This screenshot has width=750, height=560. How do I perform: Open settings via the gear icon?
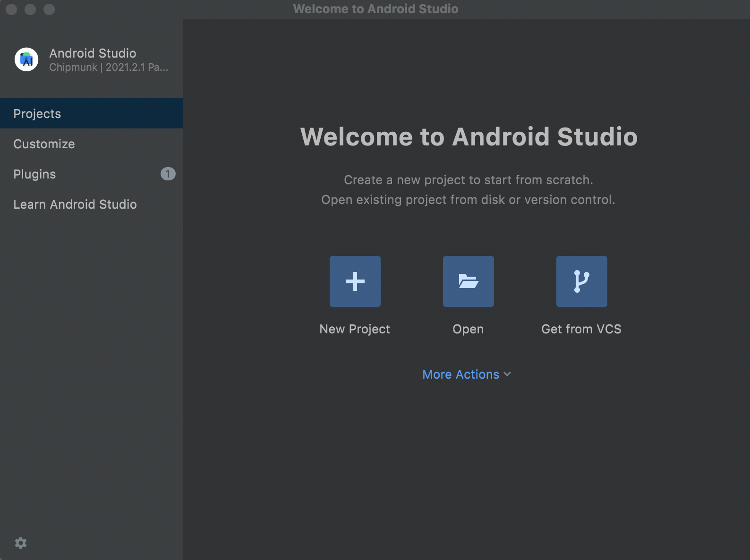click(x=21, y=543)
